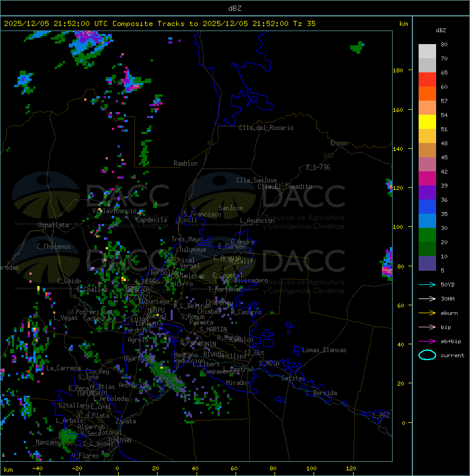Click the 'Tres_Mayo' place label
Viewport: 470px width, 476px height.
click(x=186, y=239)
